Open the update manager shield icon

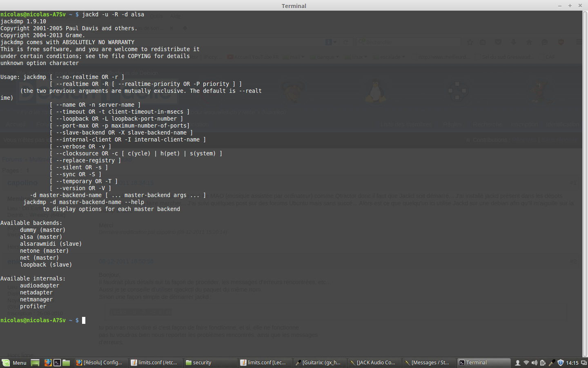(x=561, y=363)
